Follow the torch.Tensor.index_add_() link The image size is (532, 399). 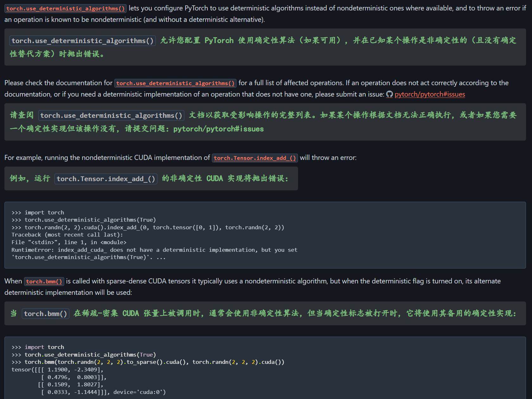point(255,158)
